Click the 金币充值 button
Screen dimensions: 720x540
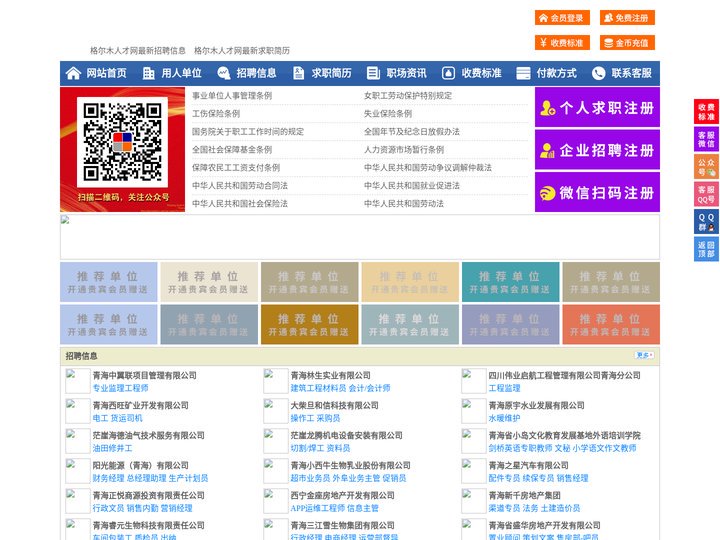tap(627, 43)
